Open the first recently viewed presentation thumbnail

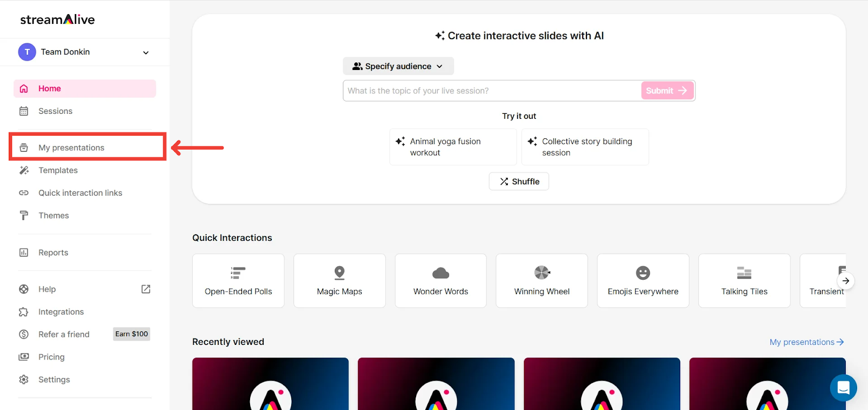point(270,383)
